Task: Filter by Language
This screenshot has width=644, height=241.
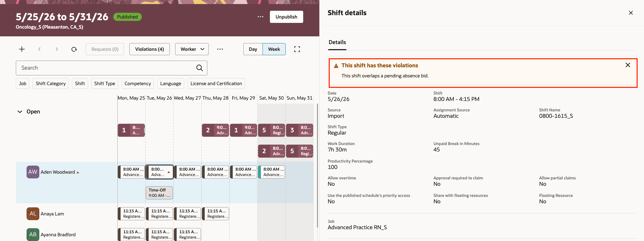Action: [x=171, y=83]
